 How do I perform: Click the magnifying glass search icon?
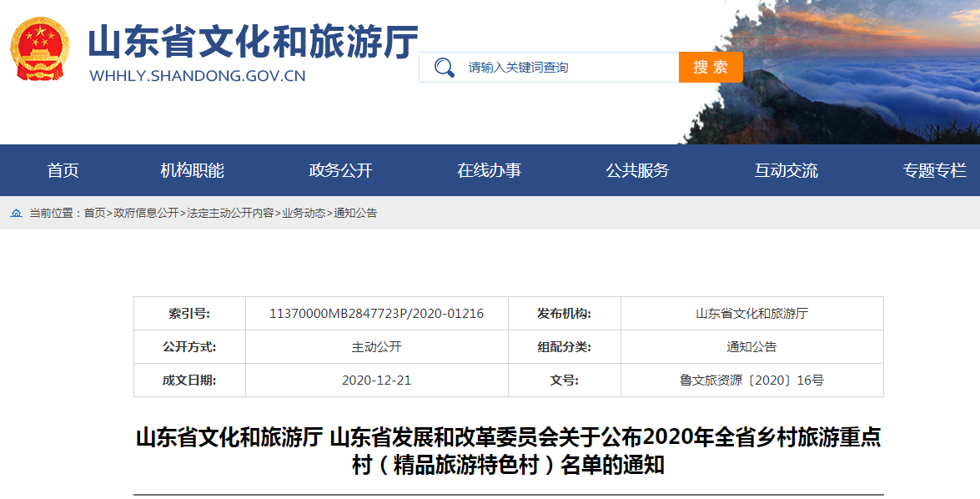click(445, 67)
